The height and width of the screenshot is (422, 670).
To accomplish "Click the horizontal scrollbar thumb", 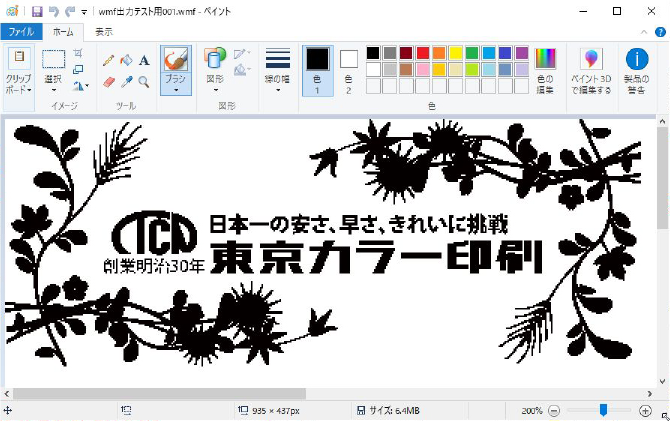I will tap(159, 393).
